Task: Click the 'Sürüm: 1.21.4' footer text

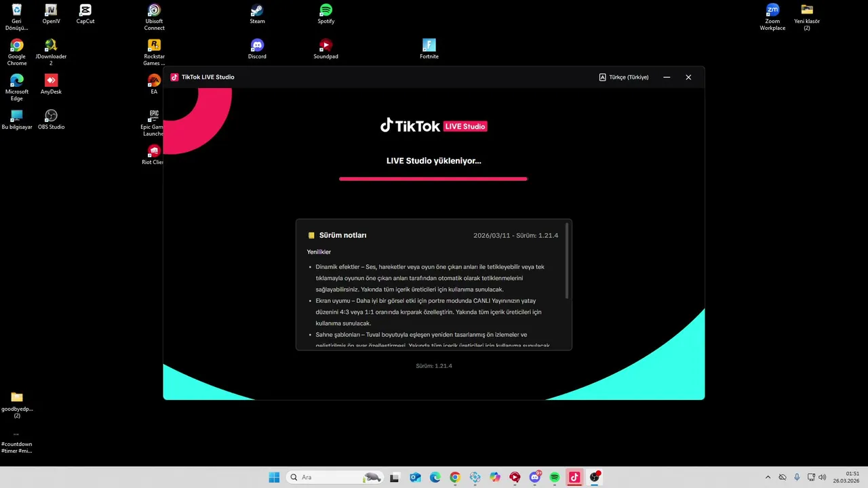Action: (434, 366)
